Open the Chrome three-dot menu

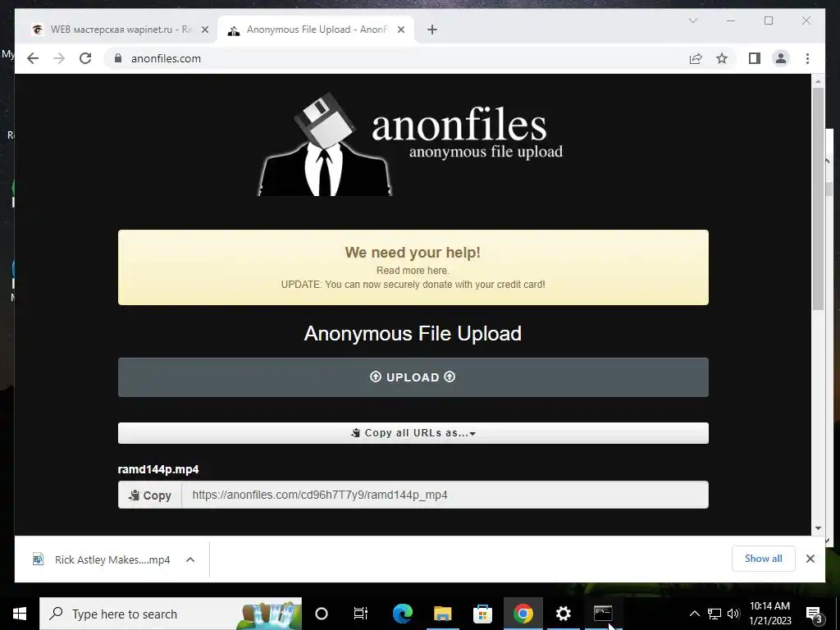(807, 58)
